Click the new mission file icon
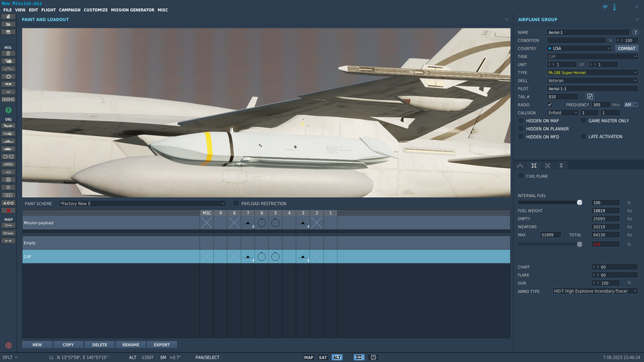Viewport: 644px width, 362px height. (x=8, y=17)
